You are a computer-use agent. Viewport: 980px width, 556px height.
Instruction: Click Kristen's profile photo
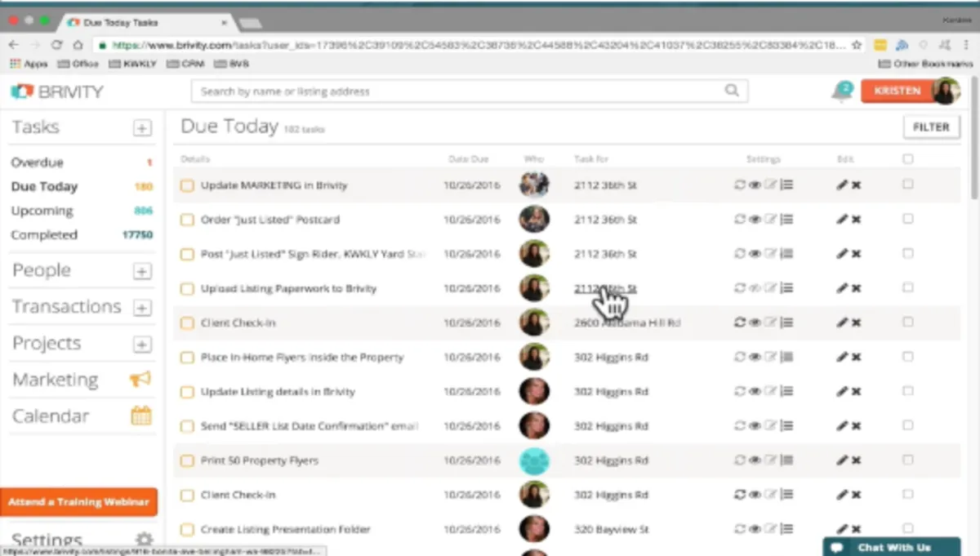point(946,91)
